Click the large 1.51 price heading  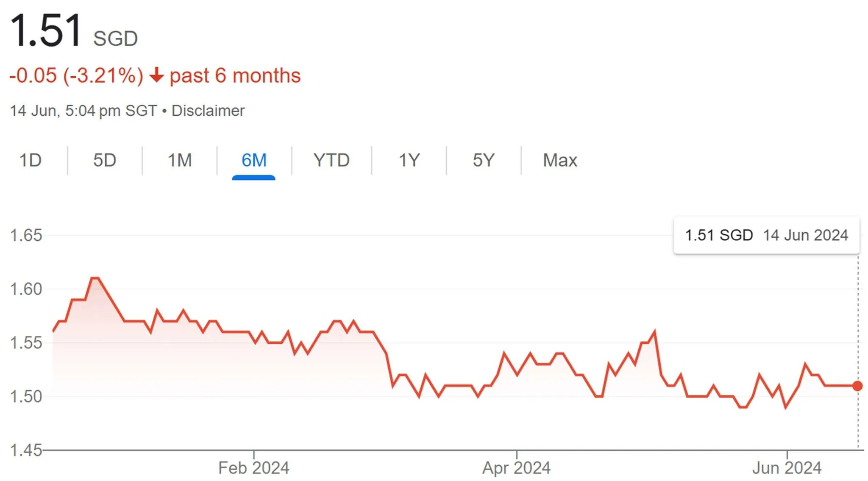[x=46, y=31]
